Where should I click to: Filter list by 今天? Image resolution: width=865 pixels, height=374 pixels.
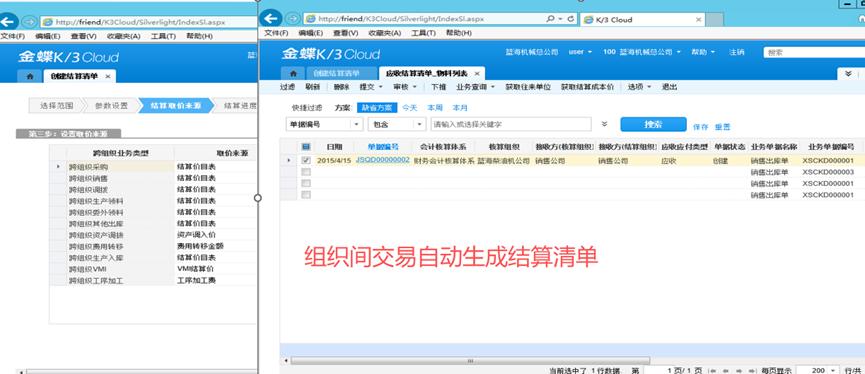tap(409, 108)
